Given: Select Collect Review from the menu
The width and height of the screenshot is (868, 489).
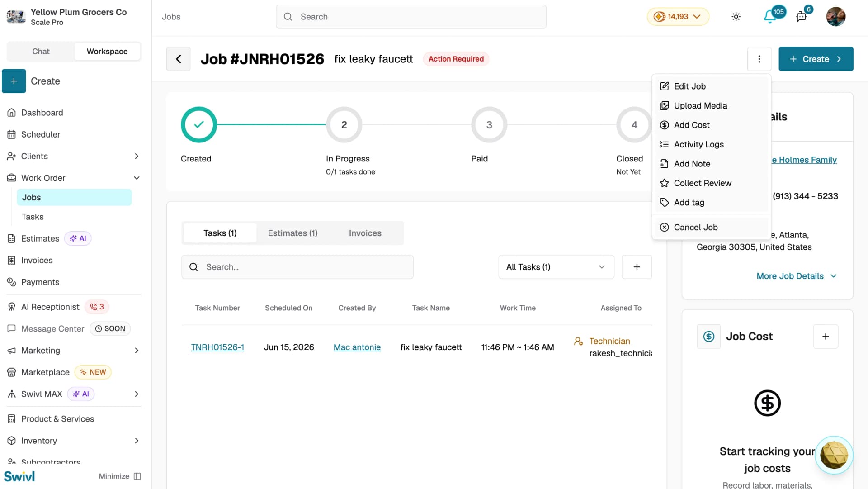Looking at the screenshot, I should pos(711,183).
